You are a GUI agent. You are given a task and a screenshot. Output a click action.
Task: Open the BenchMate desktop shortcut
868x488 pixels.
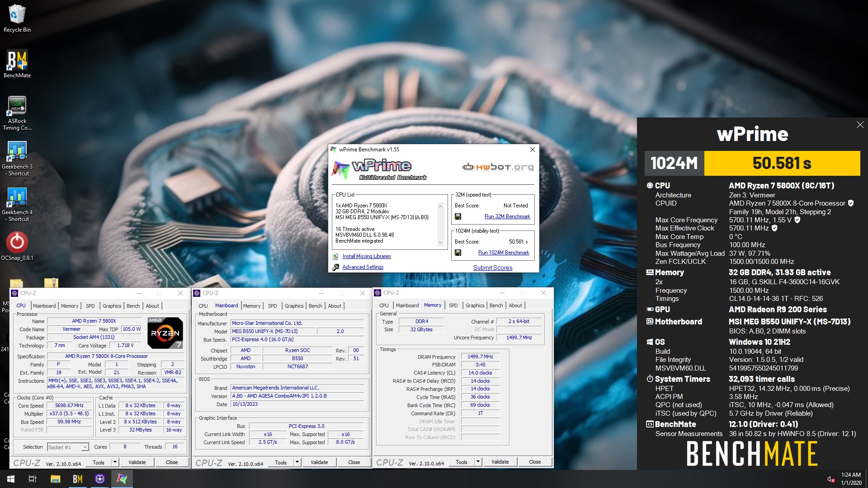[x=17, y=64]
